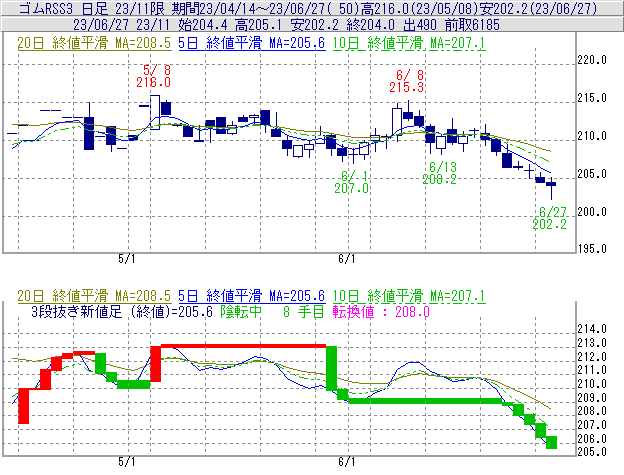The width and height of the screenshot is (624, 475).
Task: Click the tall white candlestick below 6/8 215.3
Action: 397,123
